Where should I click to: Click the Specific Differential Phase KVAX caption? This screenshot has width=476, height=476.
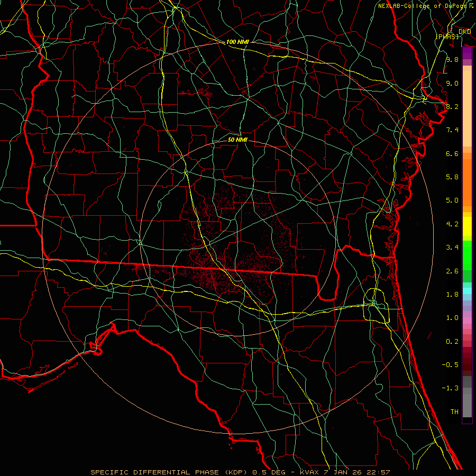coord(240,472)
